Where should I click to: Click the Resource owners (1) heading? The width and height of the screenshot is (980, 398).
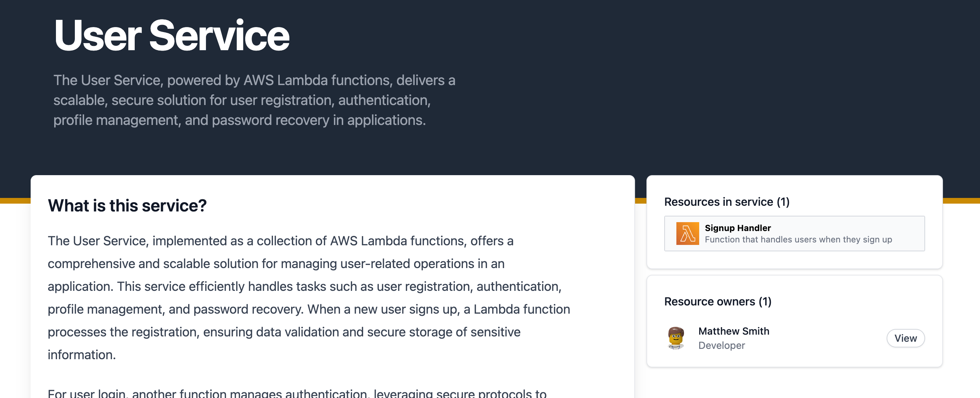coord(717,302)
